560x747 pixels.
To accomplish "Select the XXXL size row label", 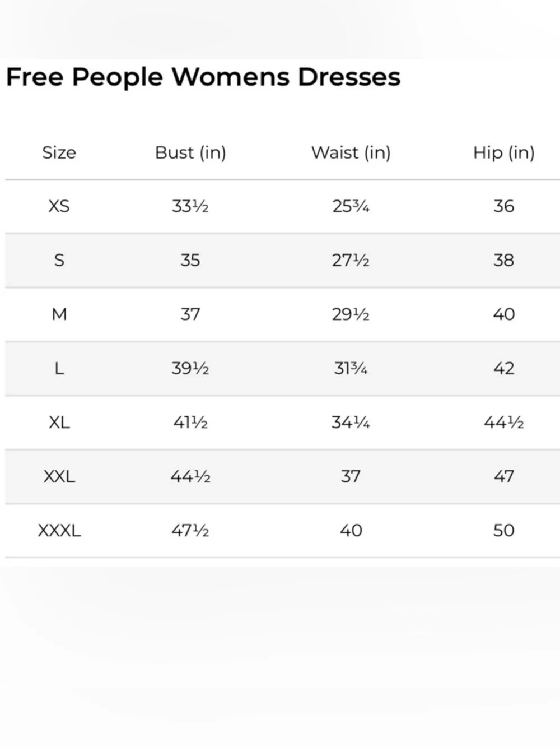I will coord(59,530).
